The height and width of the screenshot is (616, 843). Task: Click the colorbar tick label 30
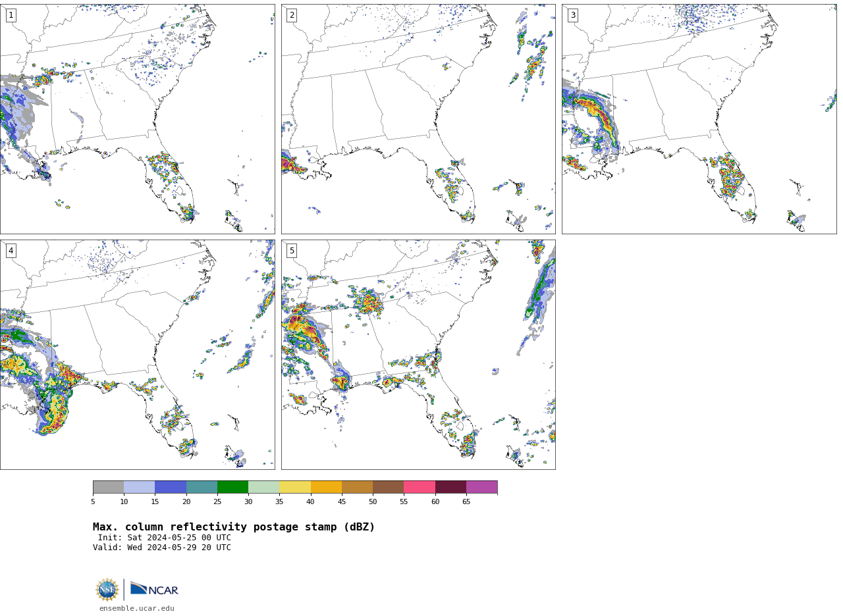248,502
